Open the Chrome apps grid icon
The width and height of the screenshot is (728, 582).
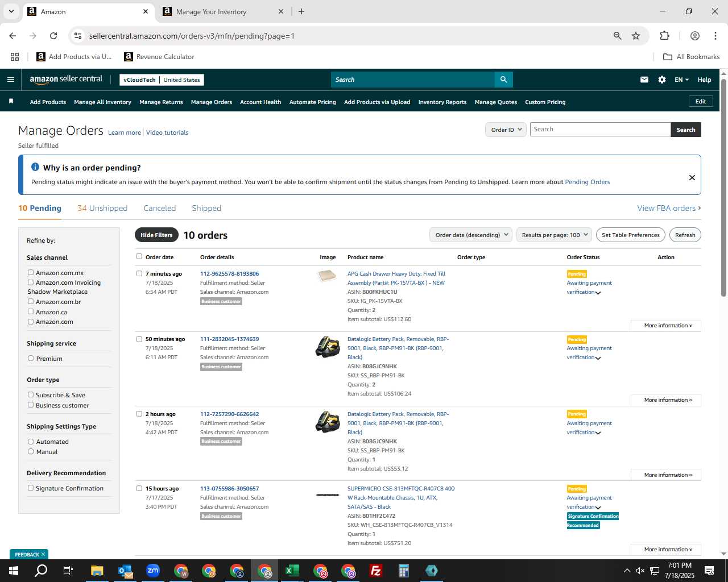(x=15, y=57)
